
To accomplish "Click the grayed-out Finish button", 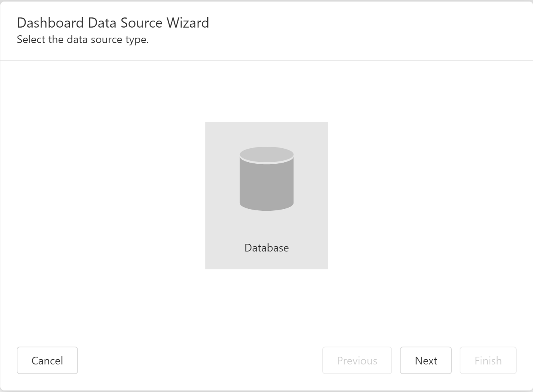I will pyautogui.click(x=488, y=361).
